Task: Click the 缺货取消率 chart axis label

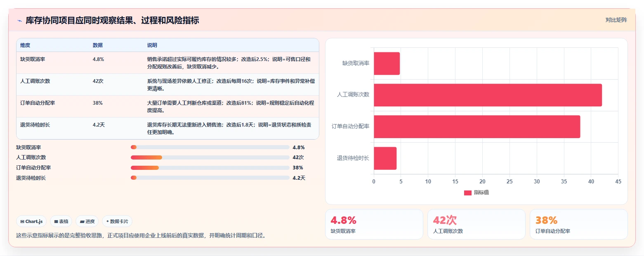Action: pos(356,63)
